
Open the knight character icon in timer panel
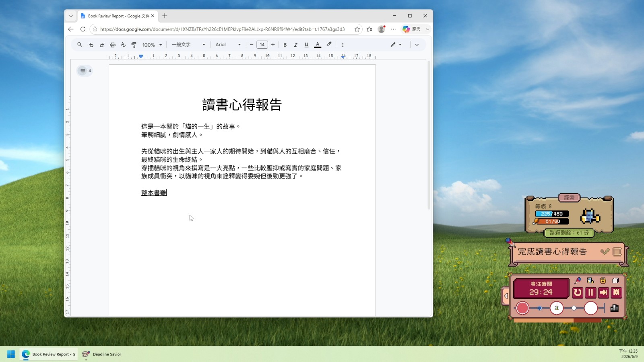coord(590,280)
